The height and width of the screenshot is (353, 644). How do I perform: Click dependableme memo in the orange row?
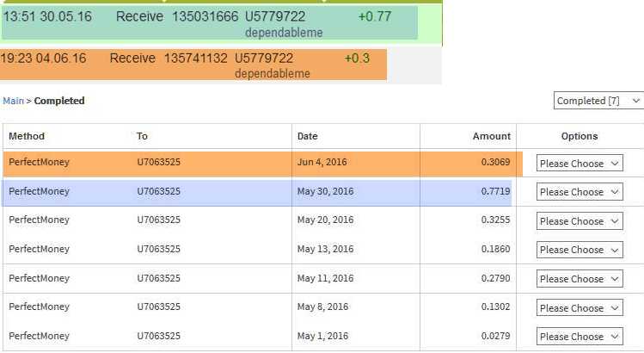tap(273, 74)
